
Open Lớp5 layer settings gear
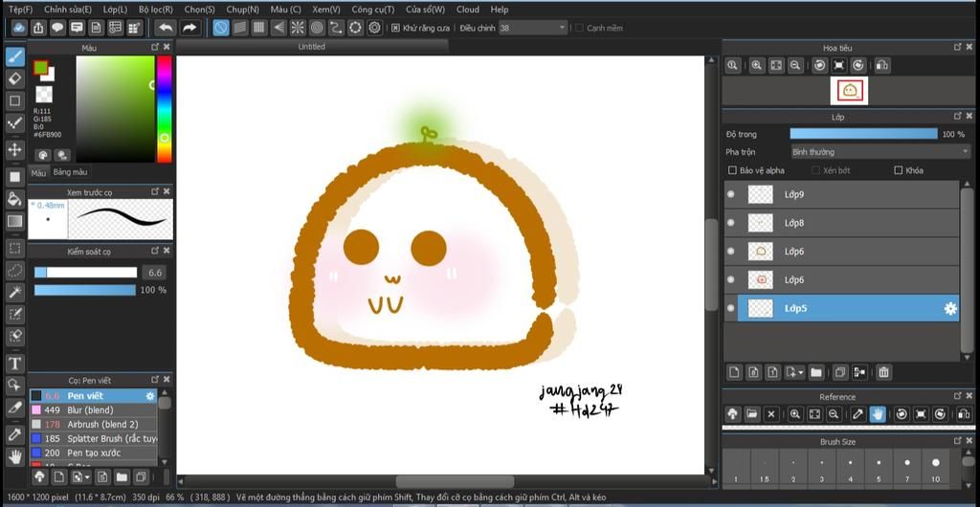point(950,308)
